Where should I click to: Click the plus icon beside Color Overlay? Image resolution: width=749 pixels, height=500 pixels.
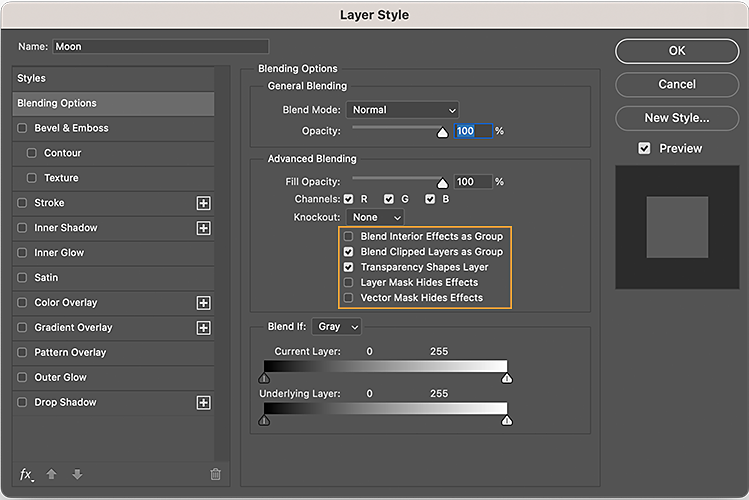203,303
